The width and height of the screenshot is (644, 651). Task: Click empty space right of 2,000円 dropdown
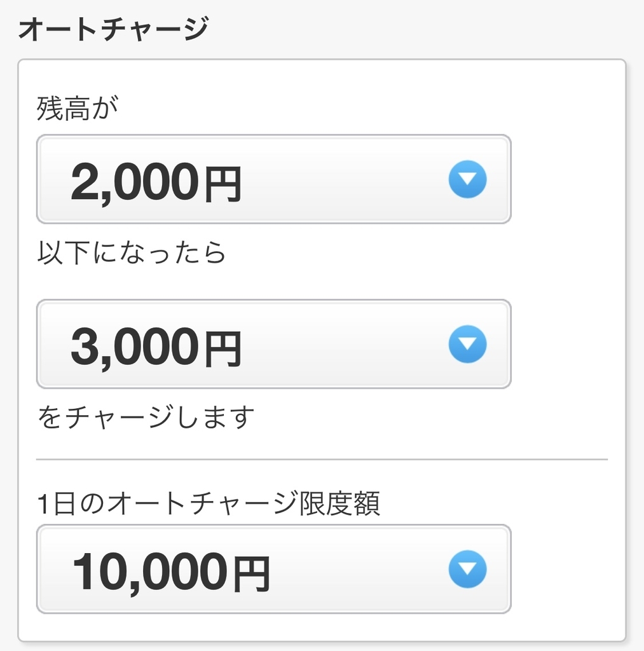567,179
